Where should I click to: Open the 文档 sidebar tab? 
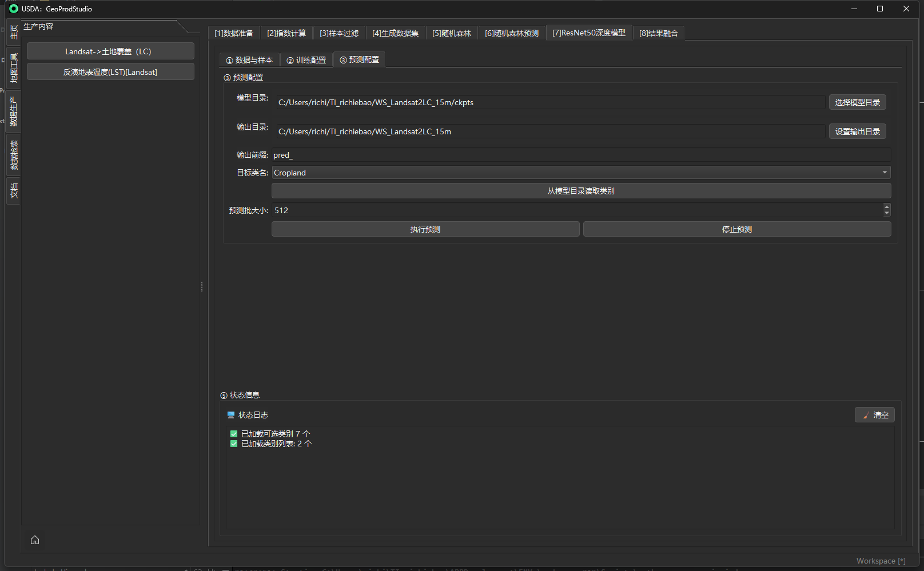point(14,191)
